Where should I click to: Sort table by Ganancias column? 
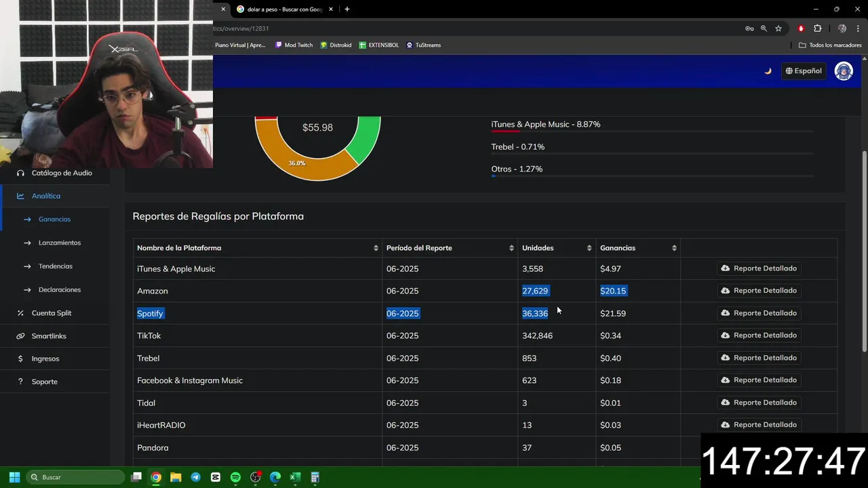click(638, 248)
